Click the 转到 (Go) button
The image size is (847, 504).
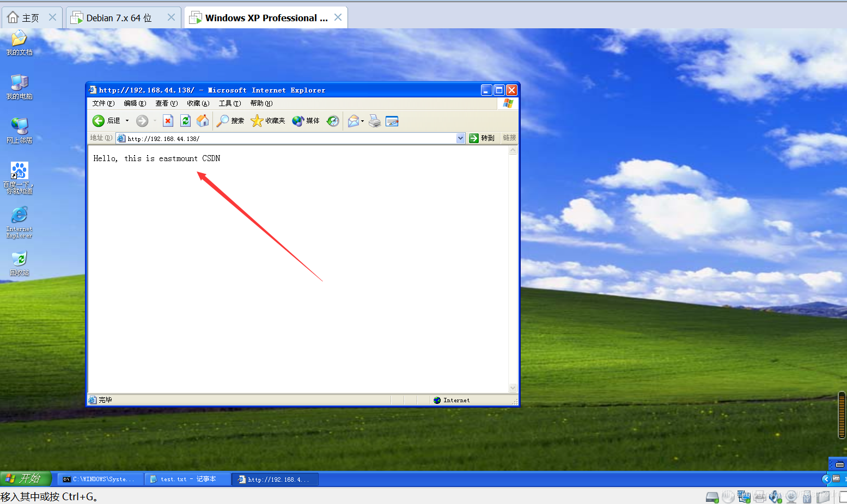[482, 138]
